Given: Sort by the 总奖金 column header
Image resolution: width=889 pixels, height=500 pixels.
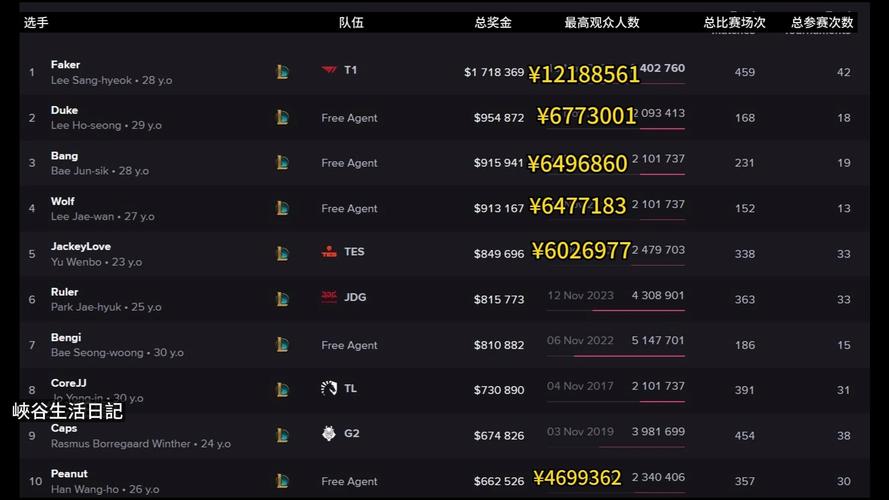Looking at the screenshot, I should (493, 22).
